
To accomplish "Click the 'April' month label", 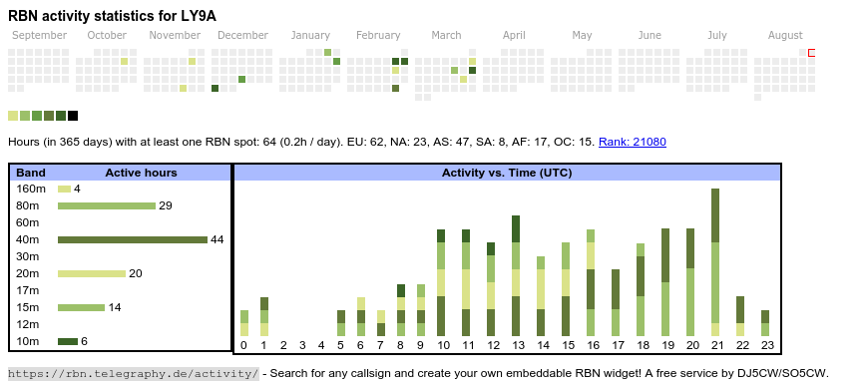I will 514,36.
